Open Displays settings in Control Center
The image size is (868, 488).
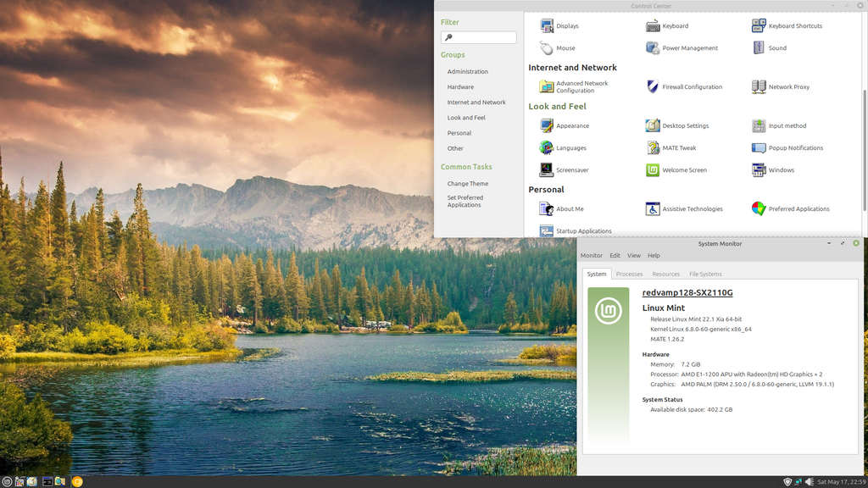(559, 26)
